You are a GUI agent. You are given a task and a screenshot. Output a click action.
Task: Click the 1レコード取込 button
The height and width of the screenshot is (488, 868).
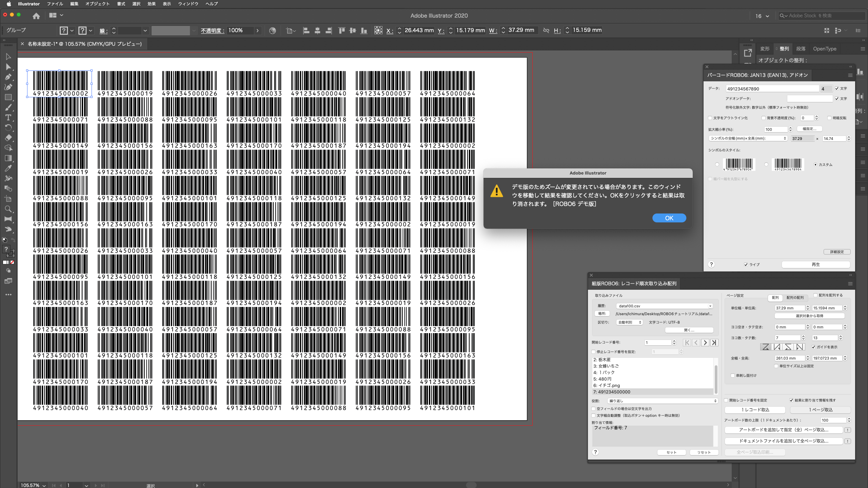(x=755, y=410)
